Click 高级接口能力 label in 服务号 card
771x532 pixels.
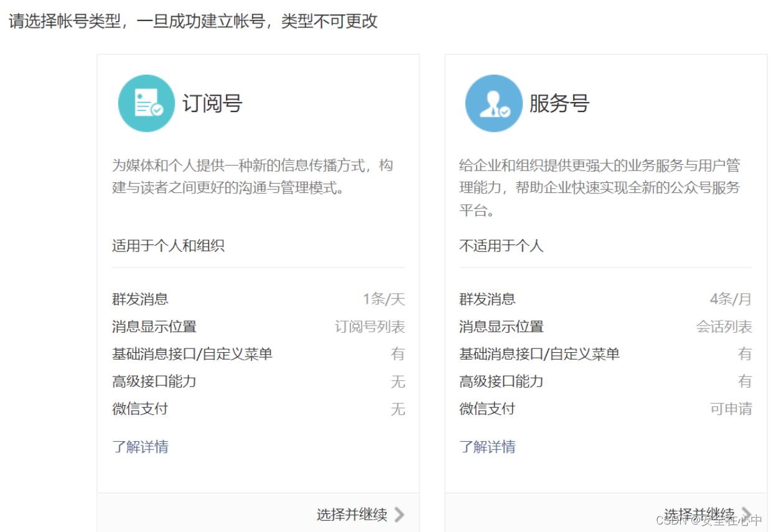(502, 381)
